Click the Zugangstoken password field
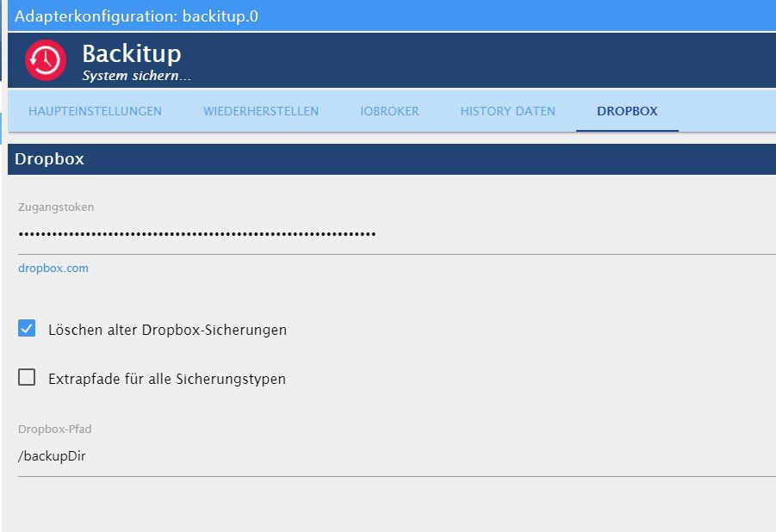Screen dimensions: 776x532 [x=397, y=233]
